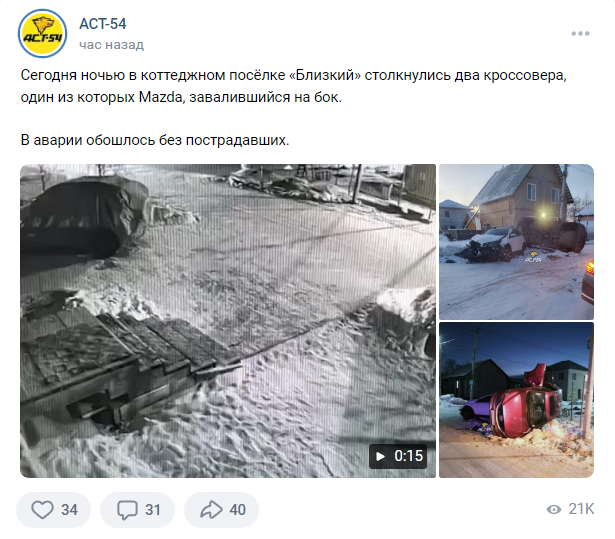
Task: Click the АСТ-54 community name link
Action: 103,24
